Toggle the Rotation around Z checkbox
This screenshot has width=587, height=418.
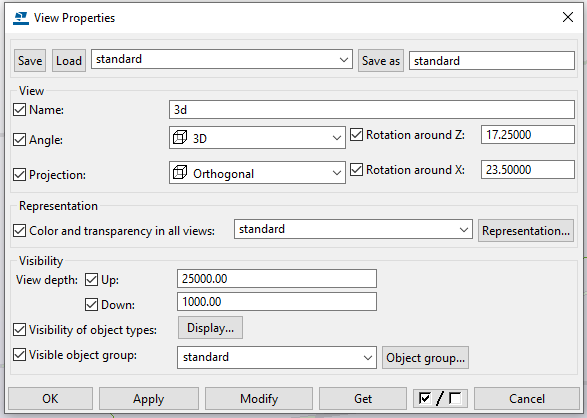click(356, 135)
